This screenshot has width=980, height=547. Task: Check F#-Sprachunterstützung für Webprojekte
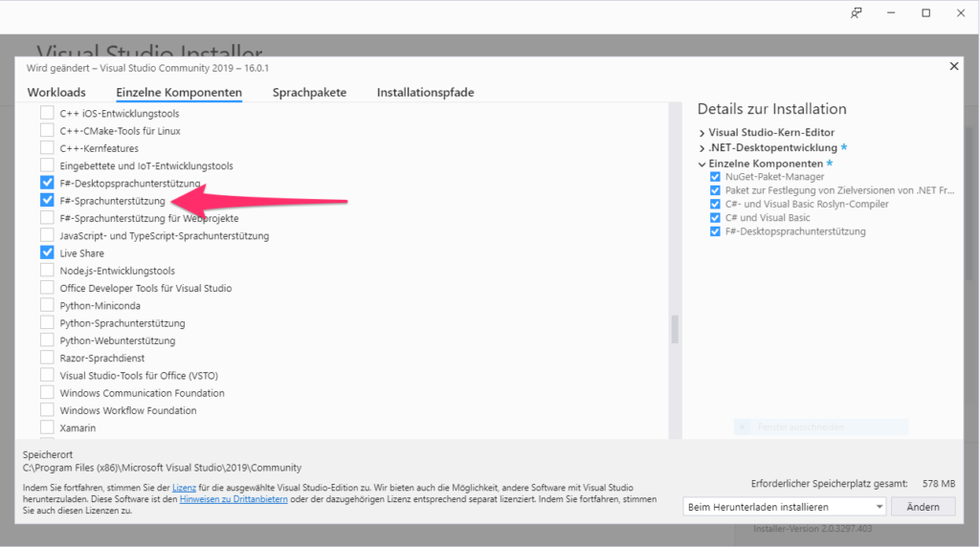tap(47, 218)
